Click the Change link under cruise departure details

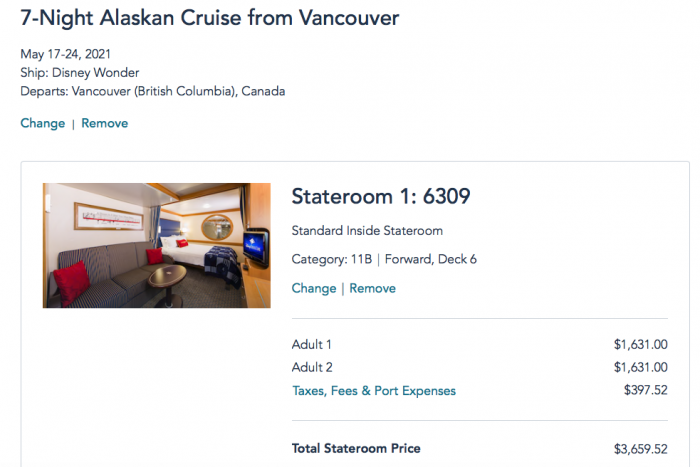pyautogui.click(x=42, y=123)
